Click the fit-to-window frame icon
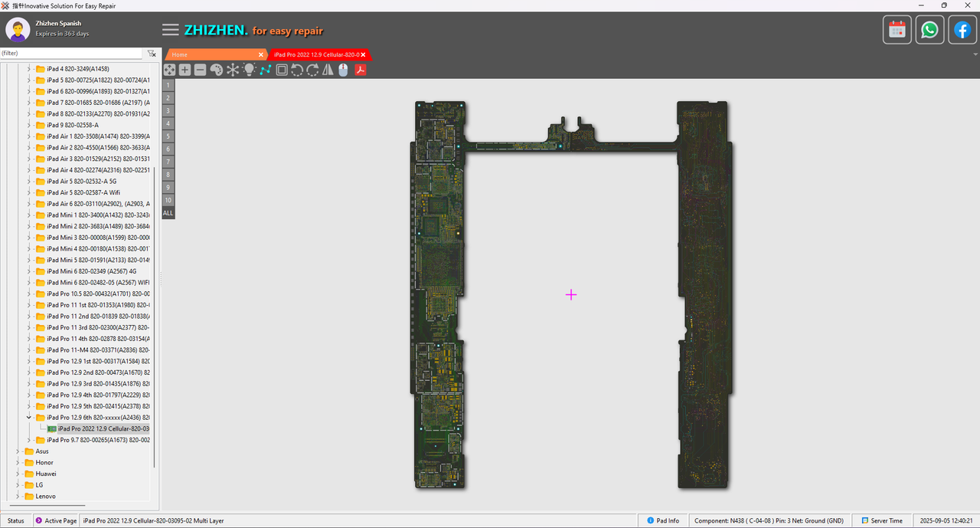 282,70
